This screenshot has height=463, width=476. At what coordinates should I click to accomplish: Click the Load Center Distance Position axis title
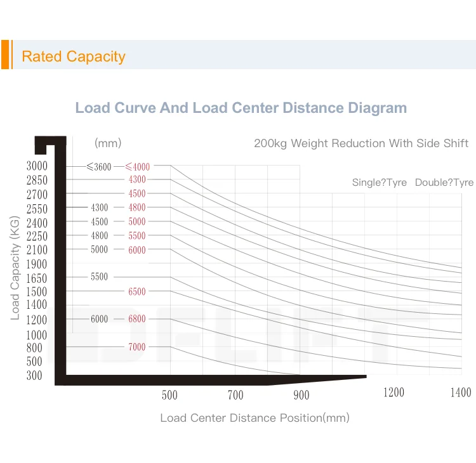tap(255, 418)
